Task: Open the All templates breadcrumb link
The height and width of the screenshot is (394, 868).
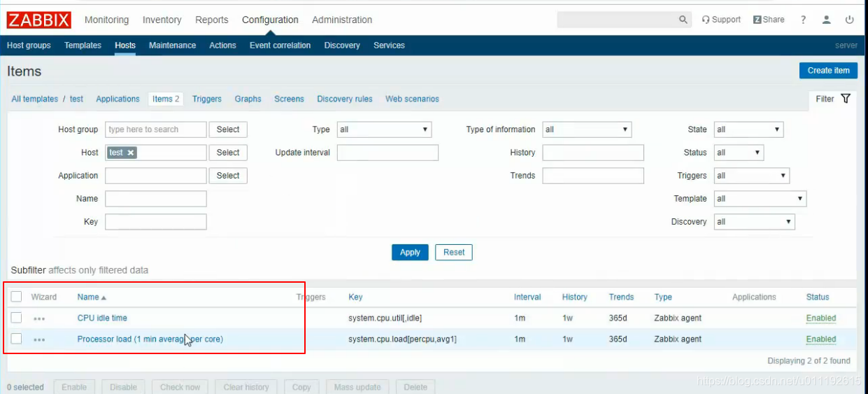Action: pos(35,99)
